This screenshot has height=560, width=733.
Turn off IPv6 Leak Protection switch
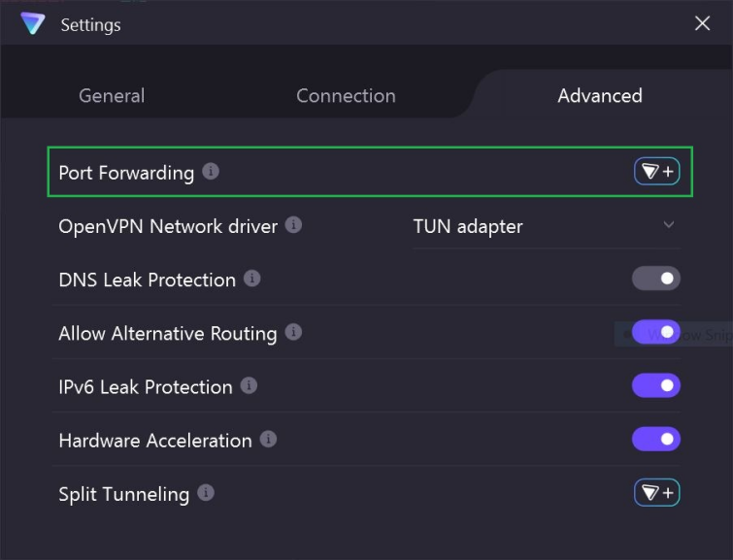point(656,386)
